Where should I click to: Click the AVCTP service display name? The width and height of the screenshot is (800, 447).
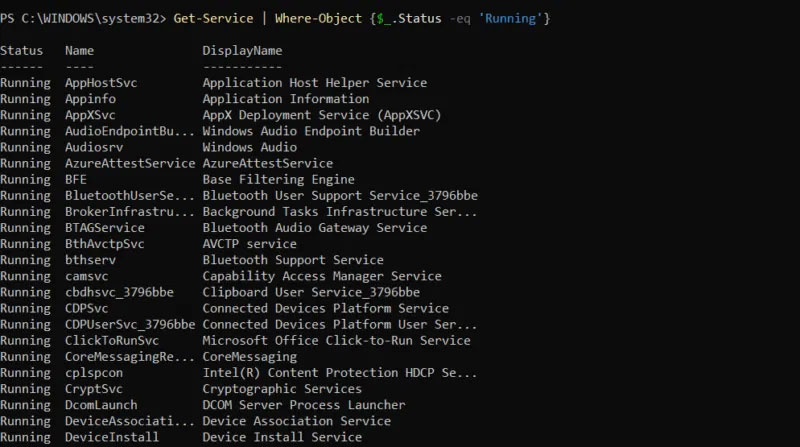[x=249, y=244]
